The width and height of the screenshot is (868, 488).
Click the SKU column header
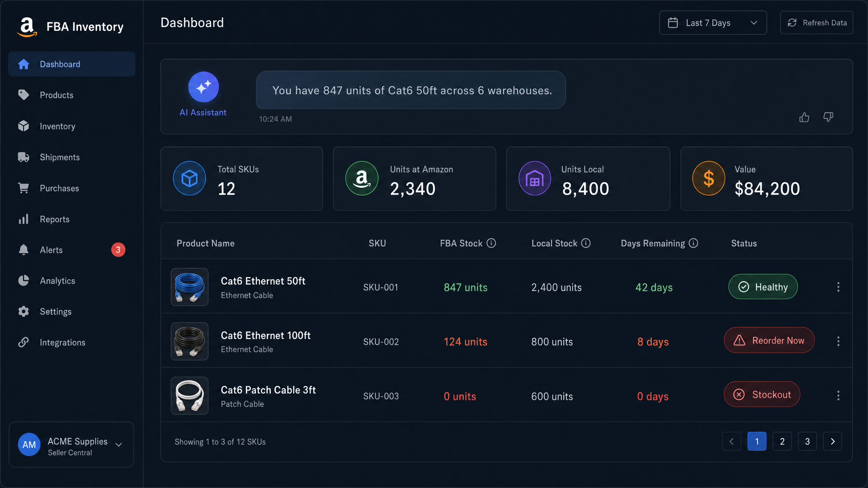point(377,243)
